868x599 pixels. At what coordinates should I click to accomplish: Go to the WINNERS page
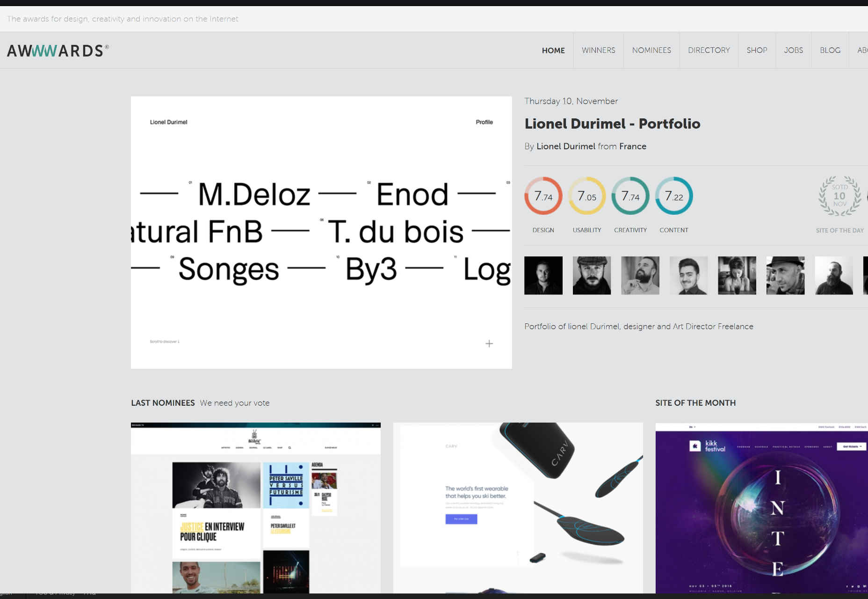click(x=598, y=51)
